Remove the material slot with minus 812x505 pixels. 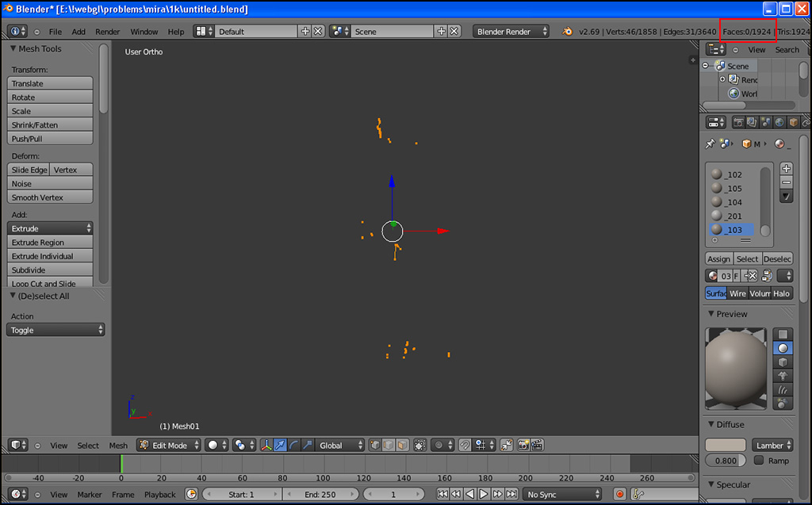click(786, 182)
